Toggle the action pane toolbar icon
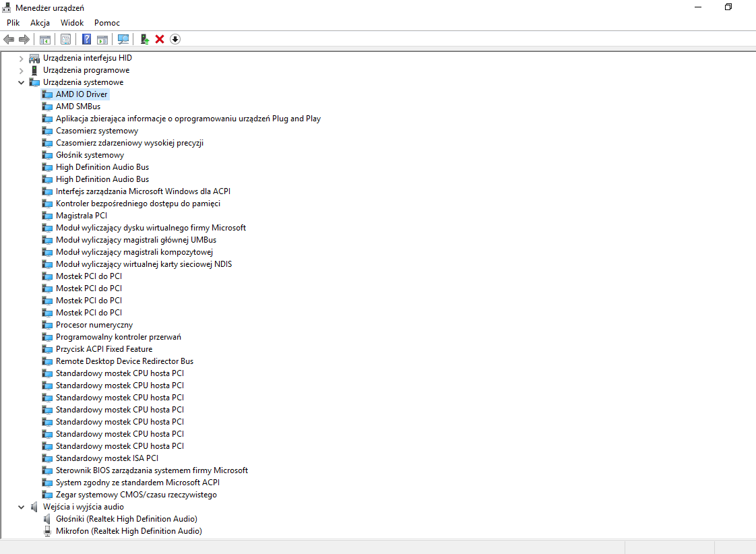Image resolution: width=756 pixels, height=554 pixels. coord(102,40)
